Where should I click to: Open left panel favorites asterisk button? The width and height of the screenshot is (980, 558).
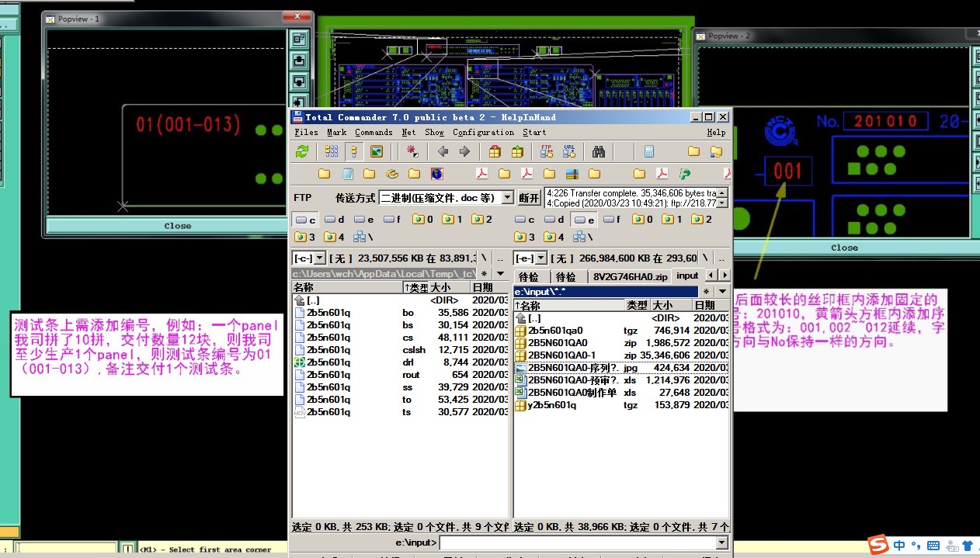coord(484,274)
